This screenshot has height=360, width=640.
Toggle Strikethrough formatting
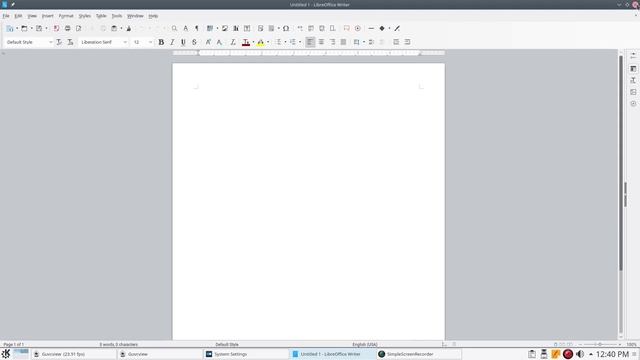click(x=194, y=42)
